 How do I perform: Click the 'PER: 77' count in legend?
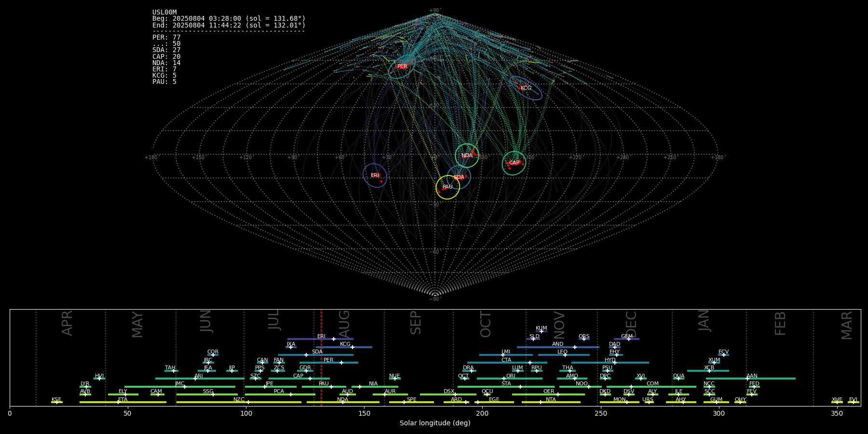point(166,38)
